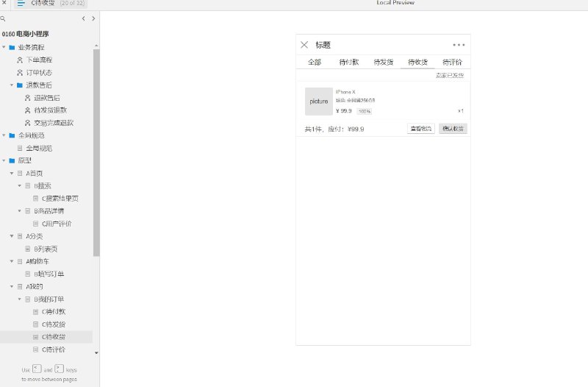Image resolution: width=588 pixels, height=387 pixels.
Task: Open the C用户评价 page
Action: pos(57,224)
